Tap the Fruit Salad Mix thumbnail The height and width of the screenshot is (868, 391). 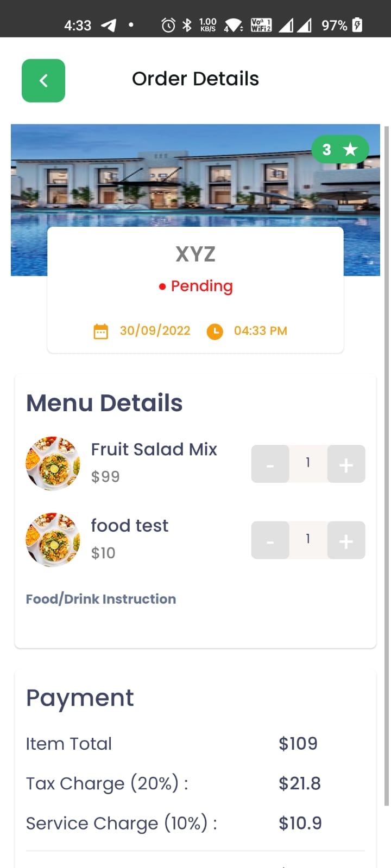53,464
